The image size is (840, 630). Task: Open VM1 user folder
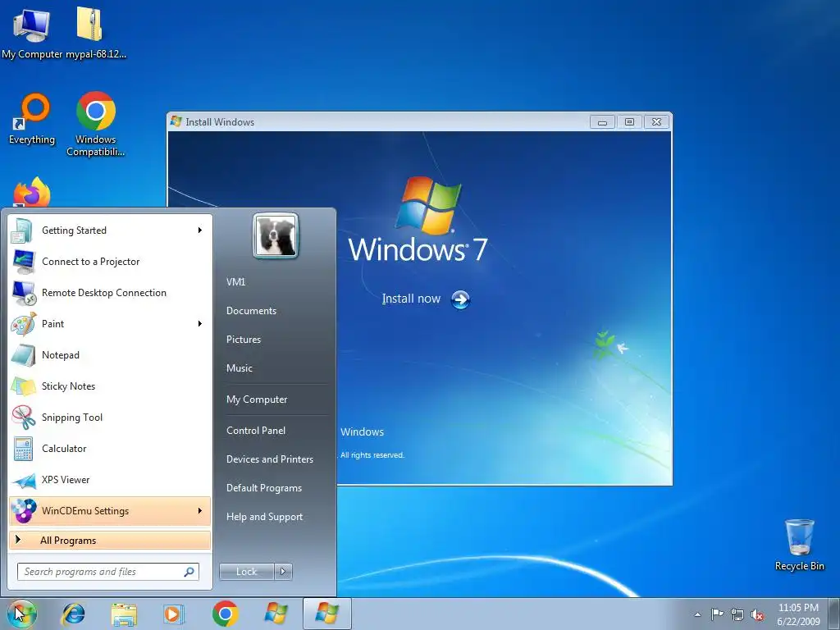(x=235, y=282)
